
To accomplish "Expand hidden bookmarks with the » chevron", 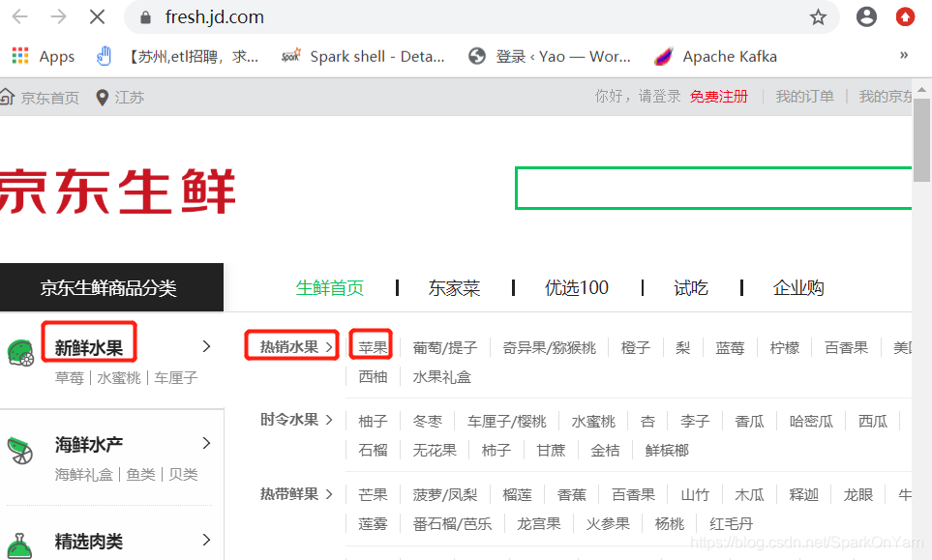I will pos(904,56).
